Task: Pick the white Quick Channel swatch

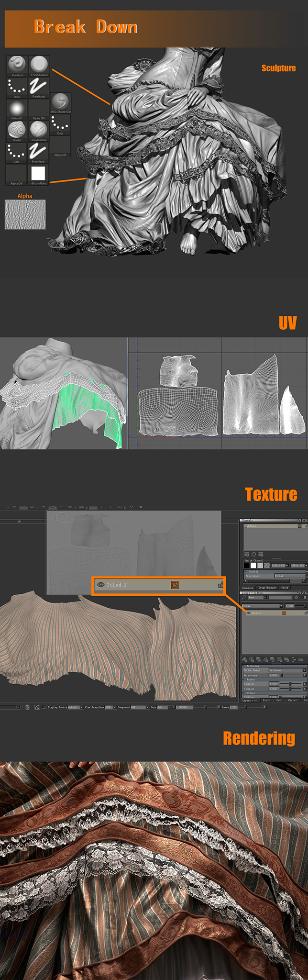Action: point(253,565)
